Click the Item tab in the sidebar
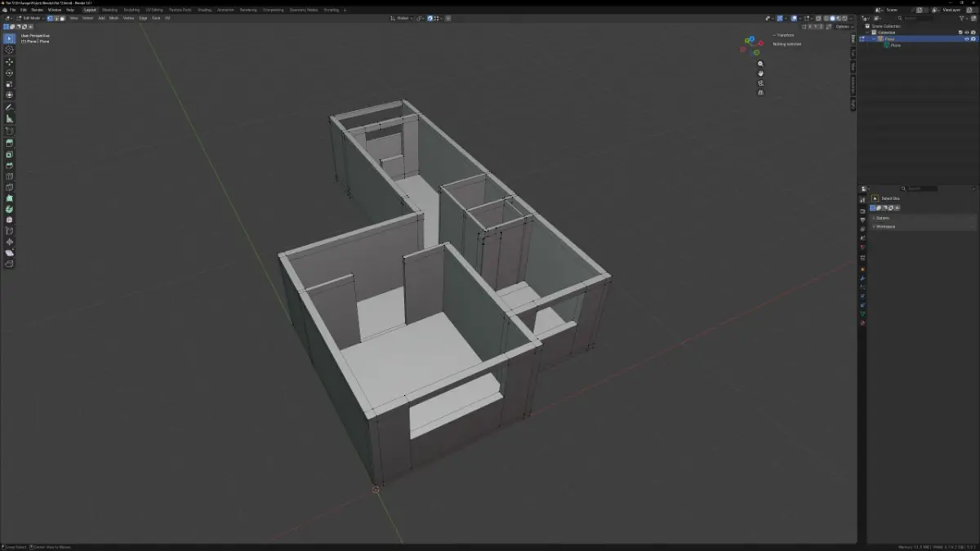980x551 pixels. (x=853, y=39)
